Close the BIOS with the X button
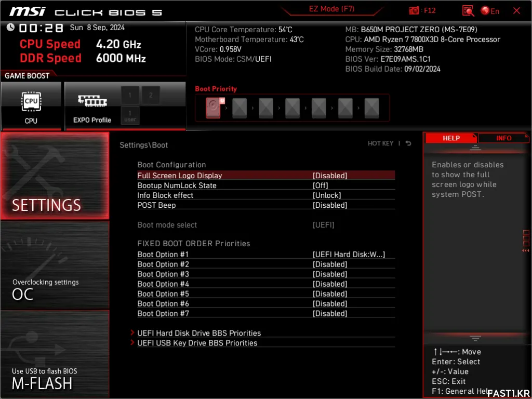This screenshot has width=532, height=399. coord(517,11)
